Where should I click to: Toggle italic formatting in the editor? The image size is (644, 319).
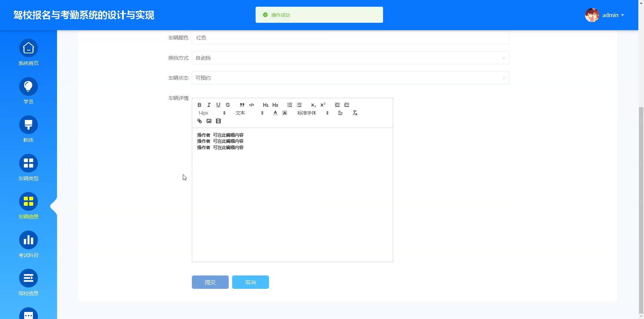tap(209, 105)
